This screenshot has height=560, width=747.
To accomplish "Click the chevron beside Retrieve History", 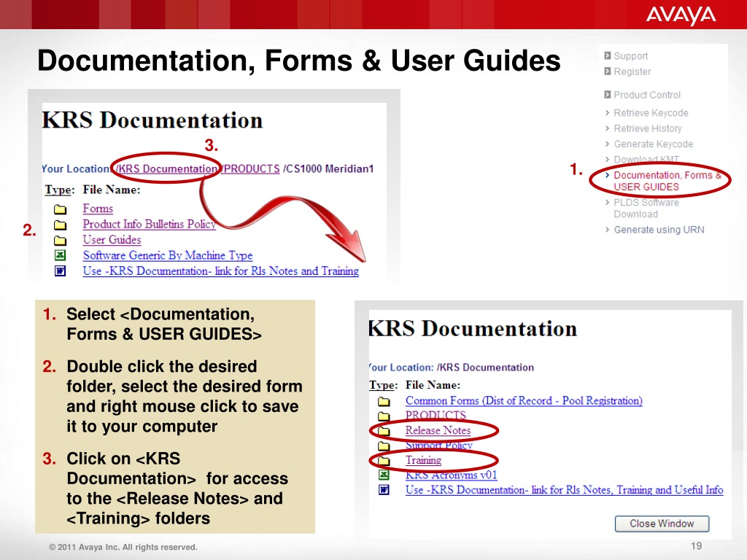I will 608,128.
